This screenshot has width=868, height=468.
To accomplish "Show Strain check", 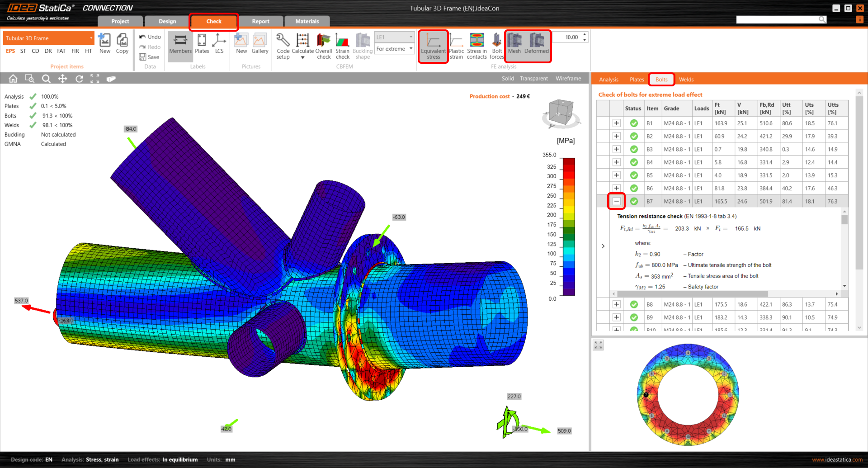I will coord(343,46).
